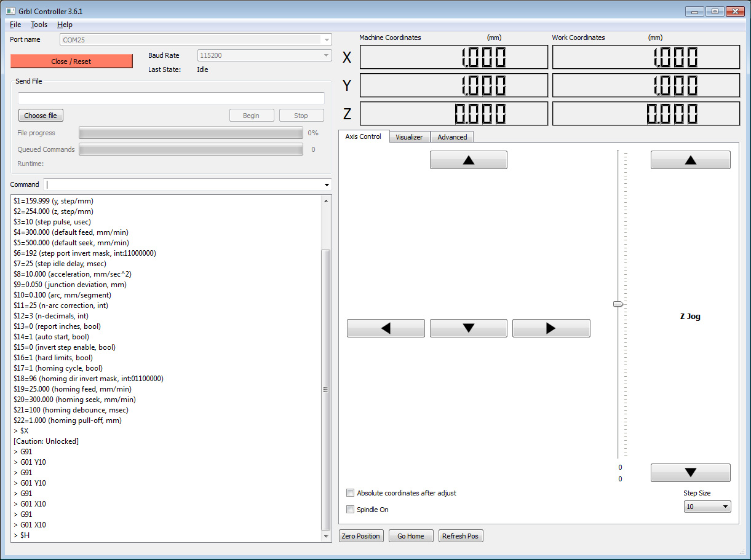Click the Machine Coordinates Z display
The image size is (751, 560).
tap(453, 114)
